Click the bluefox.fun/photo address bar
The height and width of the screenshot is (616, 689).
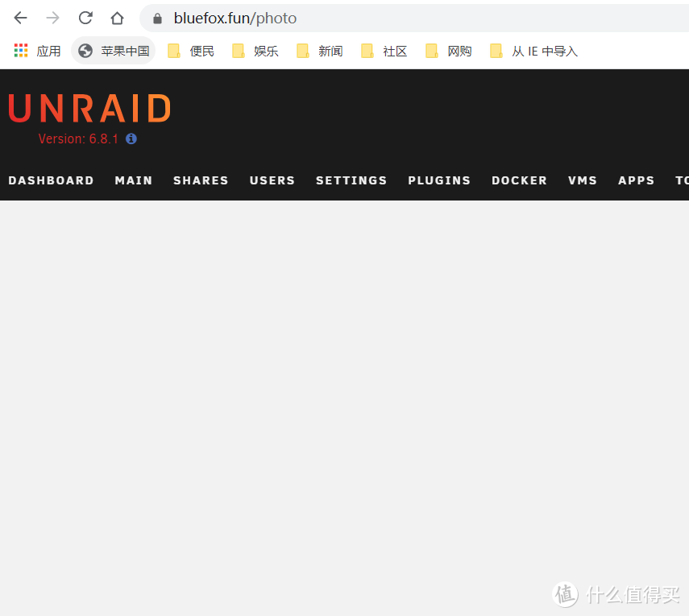[414, 19]
